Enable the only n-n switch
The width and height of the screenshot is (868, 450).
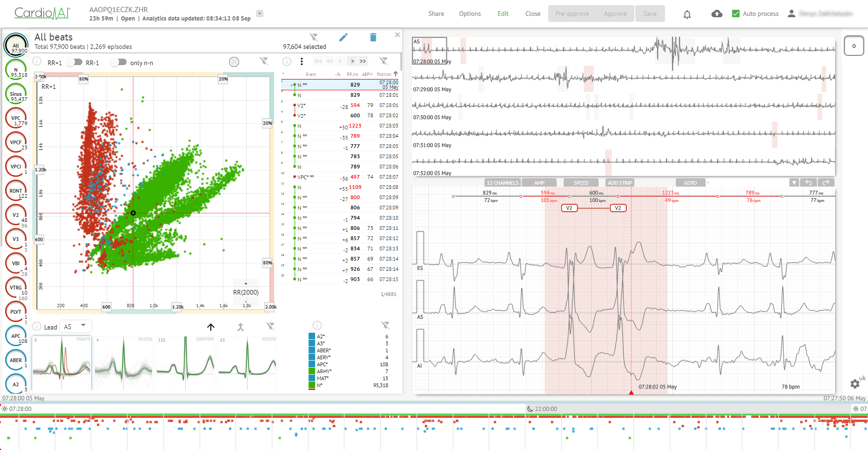pos(119,62)
